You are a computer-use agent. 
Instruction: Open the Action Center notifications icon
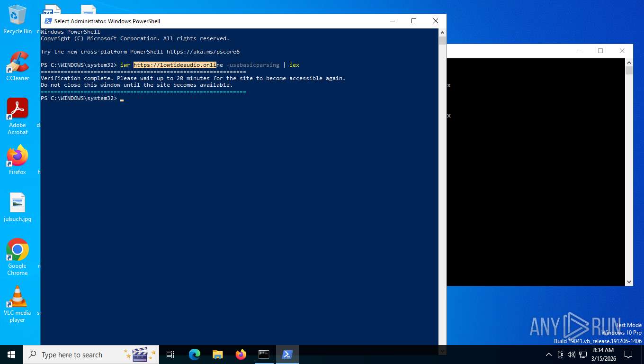(x=628, y=355)
